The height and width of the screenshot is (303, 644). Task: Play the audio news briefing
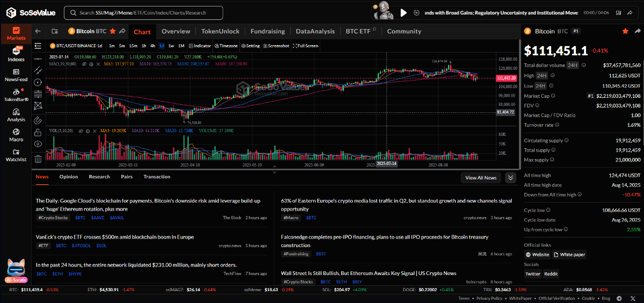pyautogui.click(x=404, y=12)
